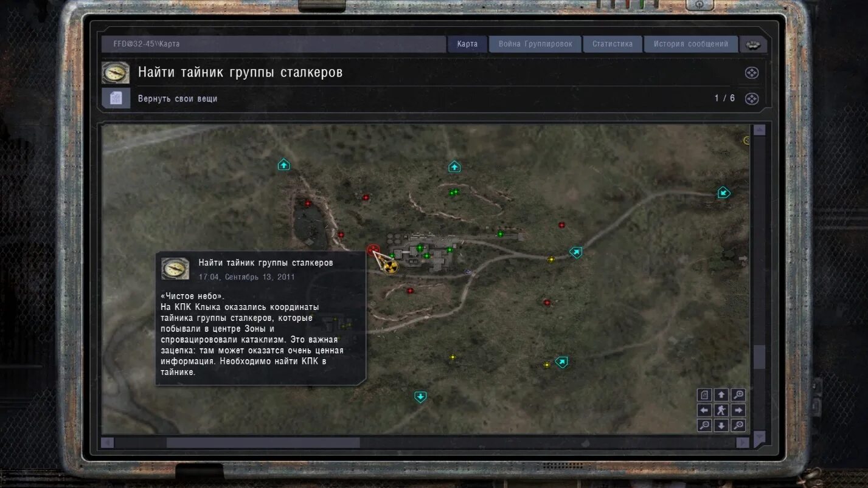
Task: Click the document icon beside Вернуть свои вещи
Action: pos(116,98)
